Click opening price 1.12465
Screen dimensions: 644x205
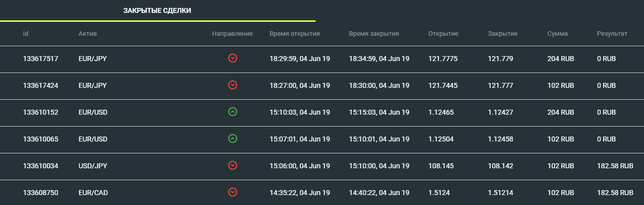441,112
